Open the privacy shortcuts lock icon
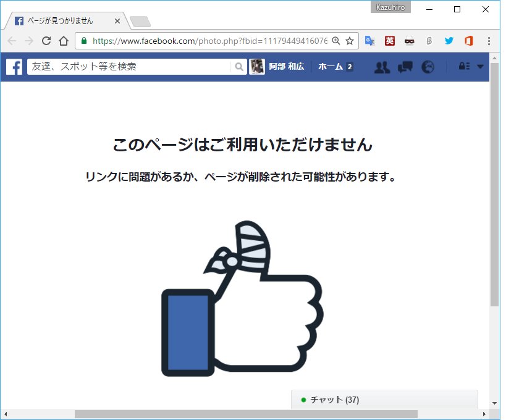Viewport: 506px width, 420px height. pyautogui.click(x=465, y=67)
